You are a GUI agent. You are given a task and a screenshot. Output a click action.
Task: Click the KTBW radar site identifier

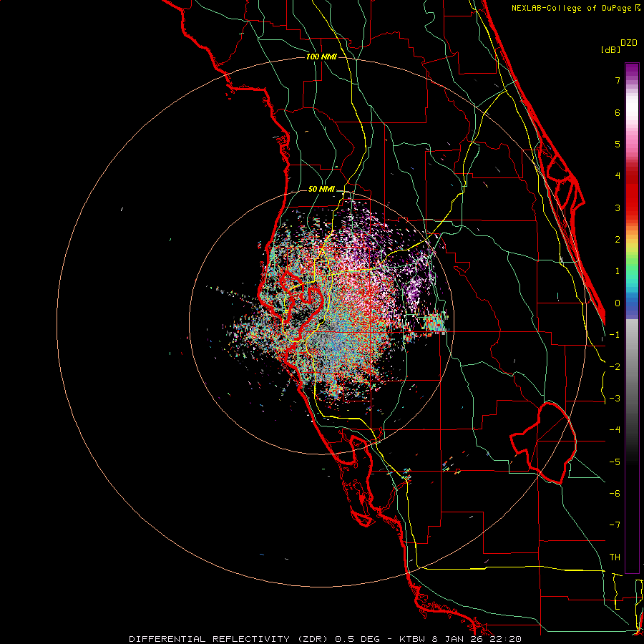coord(414,639)
